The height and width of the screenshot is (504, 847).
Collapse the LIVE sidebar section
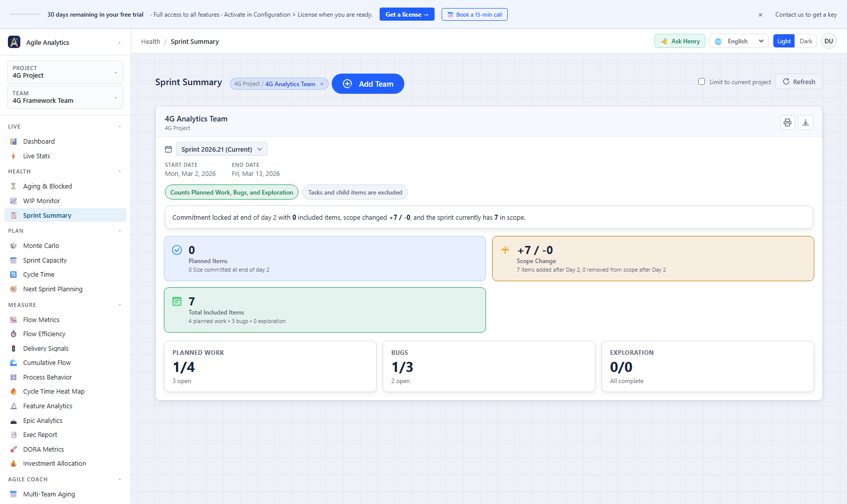point(120,127)
